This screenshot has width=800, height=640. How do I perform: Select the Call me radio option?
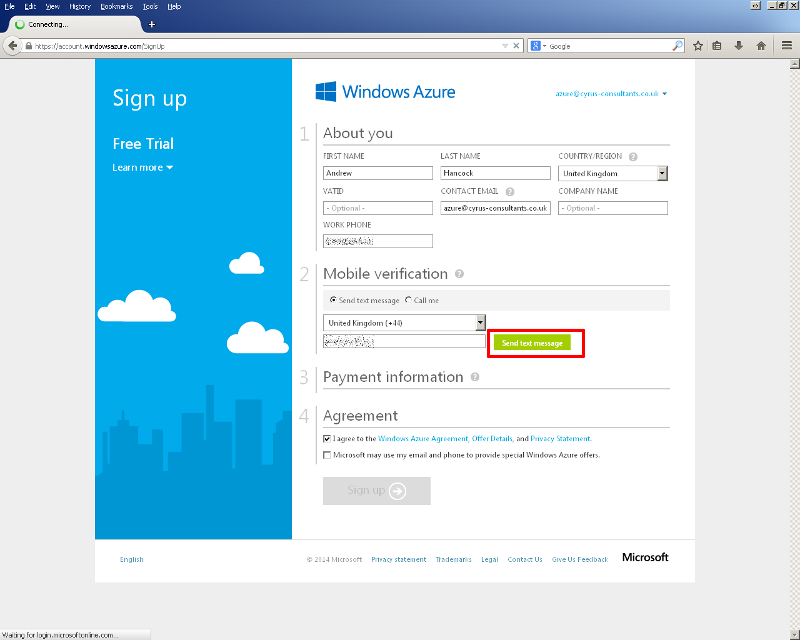[408, 300]
